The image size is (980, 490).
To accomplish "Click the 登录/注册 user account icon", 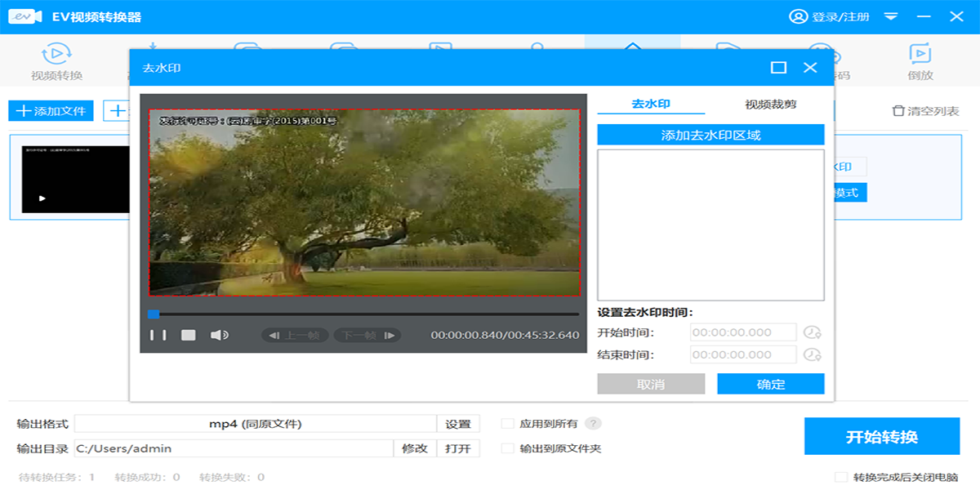I will click(x=797, y=16).
